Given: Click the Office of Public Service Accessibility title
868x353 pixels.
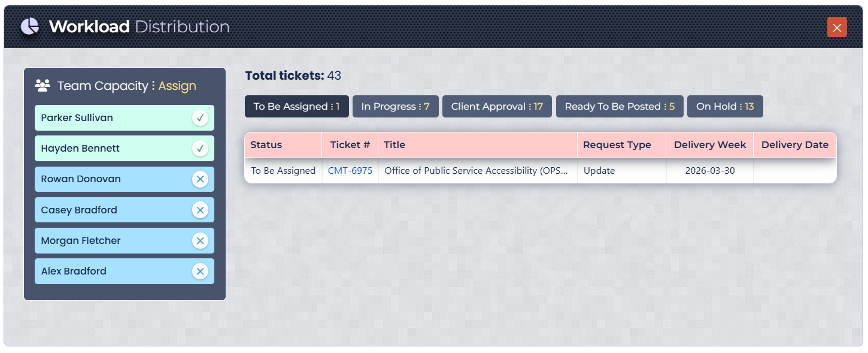Looking at the screenshot, I should tap(476, 171).
